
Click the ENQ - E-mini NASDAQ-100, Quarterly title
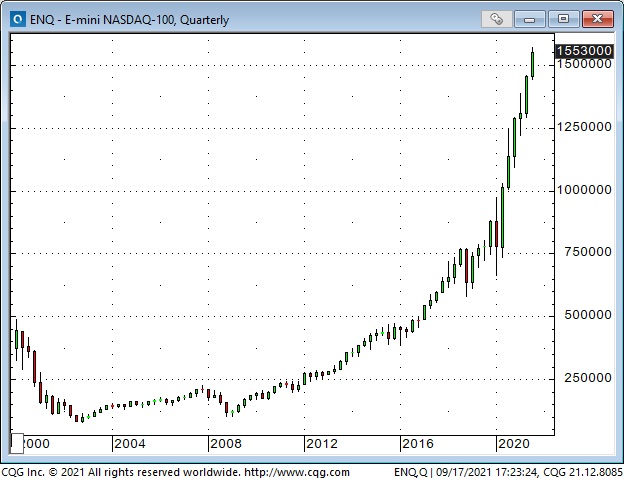(x=129, y=20)
